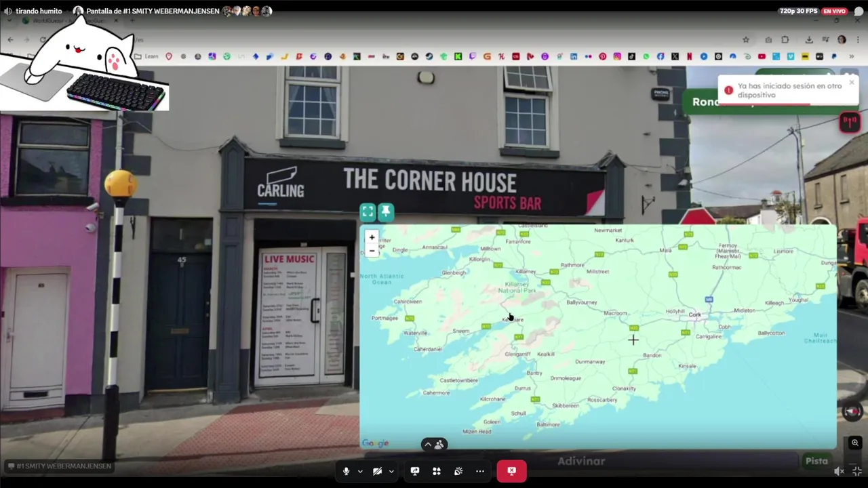This screenshot has width=868, height=488.
Task: Click the '#1 SMITY WEBERMANJENSEN' name tag
Action: click(x=59, y=466)
